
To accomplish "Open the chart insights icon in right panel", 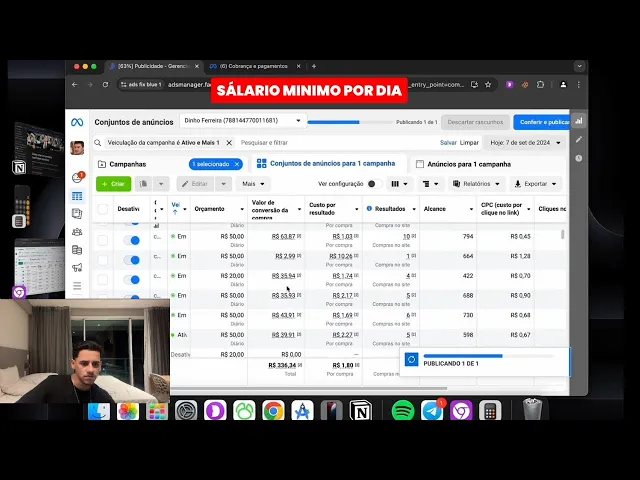I will [x=579, y=121].
